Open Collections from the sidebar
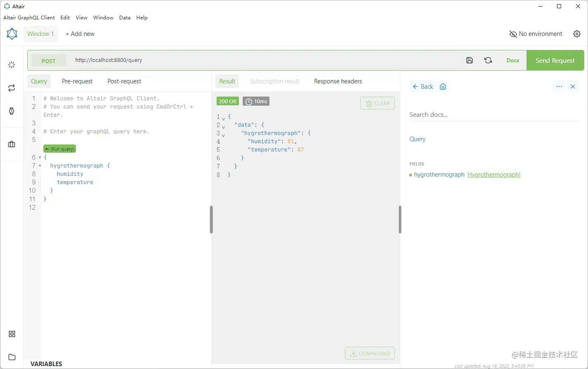Image resolution: width=588 pixels, height=369 pixels. tap(12, 144)
